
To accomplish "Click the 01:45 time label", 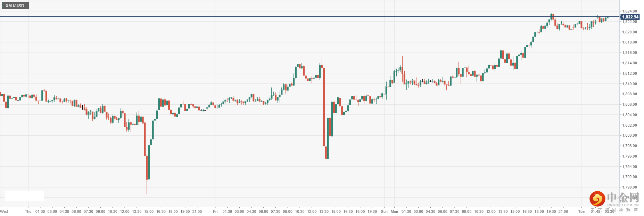I will (595, 211).
